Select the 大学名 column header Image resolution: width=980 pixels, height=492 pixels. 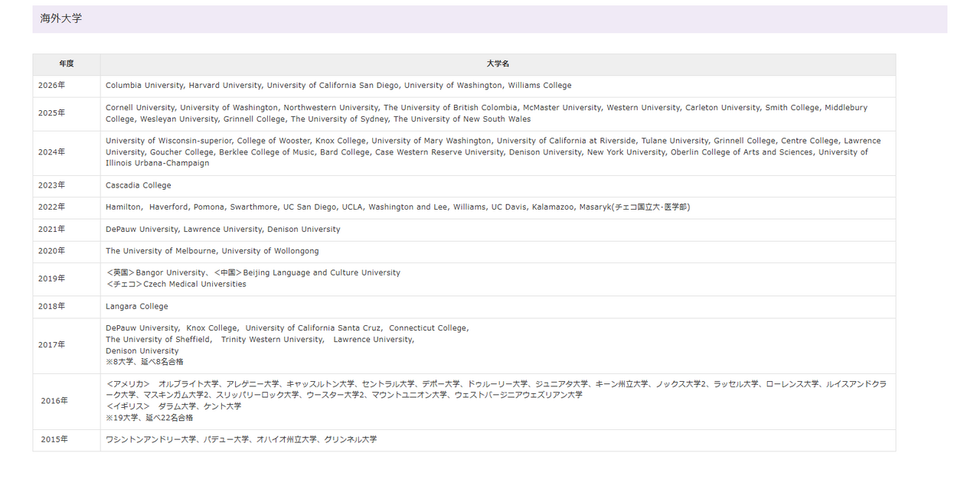tap(498, 64)
